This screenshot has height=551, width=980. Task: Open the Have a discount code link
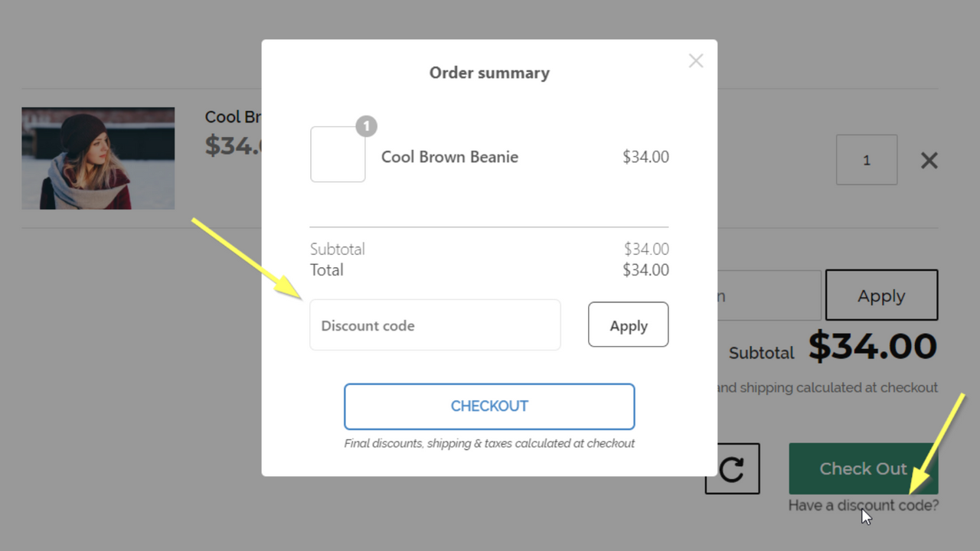pyautogui.click(x=863, y=505)
